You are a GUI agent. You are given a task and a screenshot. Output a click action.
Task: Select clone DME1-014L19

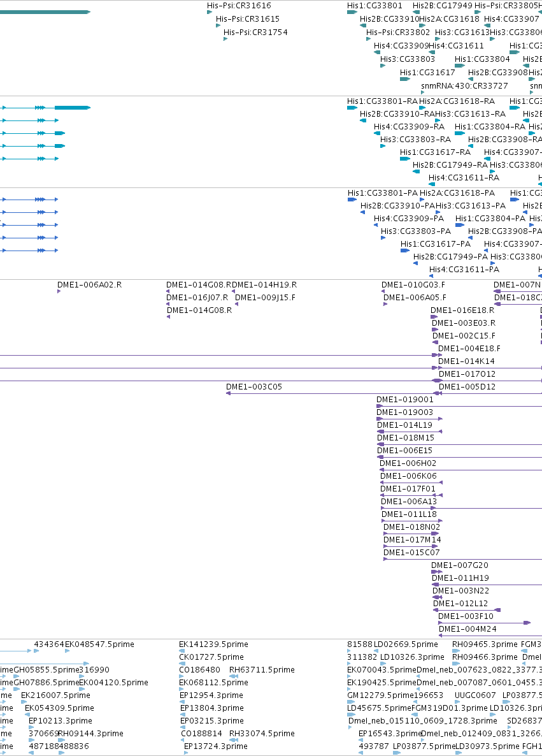[x=404, y=425]
